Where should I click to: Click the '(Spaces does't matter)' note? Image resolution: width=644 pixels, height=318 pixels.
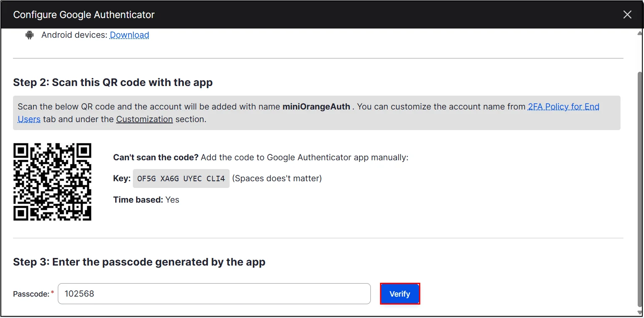coord(277,178)
